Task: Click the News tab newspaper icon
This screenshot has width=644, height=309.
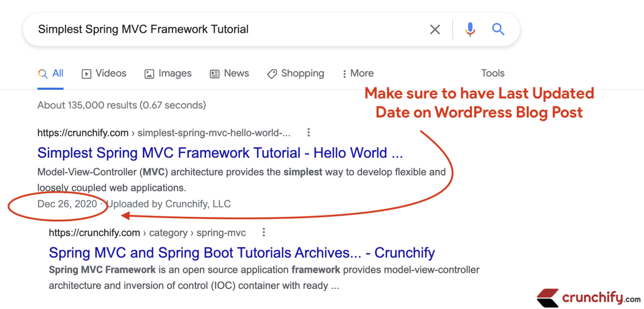Action: 215,73
